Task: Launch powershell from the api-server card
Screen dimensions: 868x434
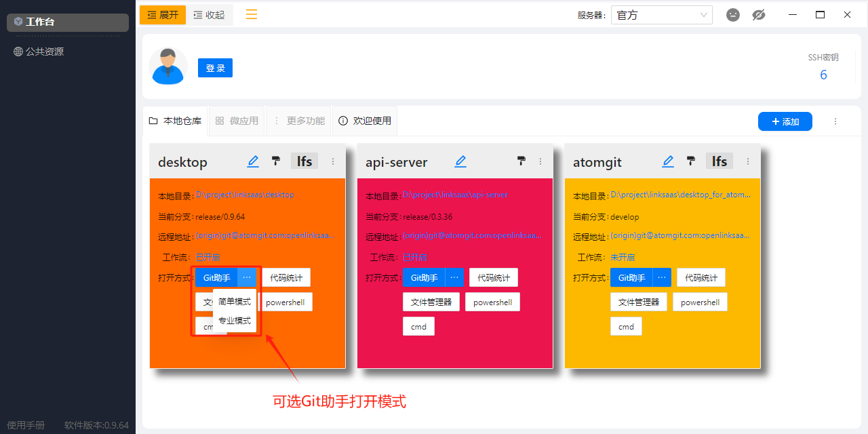Action: pyautogui.click(x=492, y=302)
